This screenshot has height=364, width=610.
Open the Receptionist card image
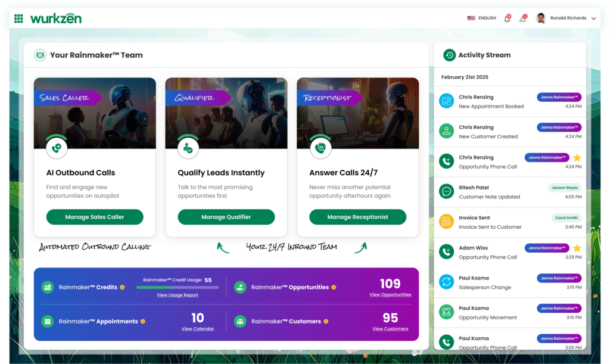tap(358, 113)
